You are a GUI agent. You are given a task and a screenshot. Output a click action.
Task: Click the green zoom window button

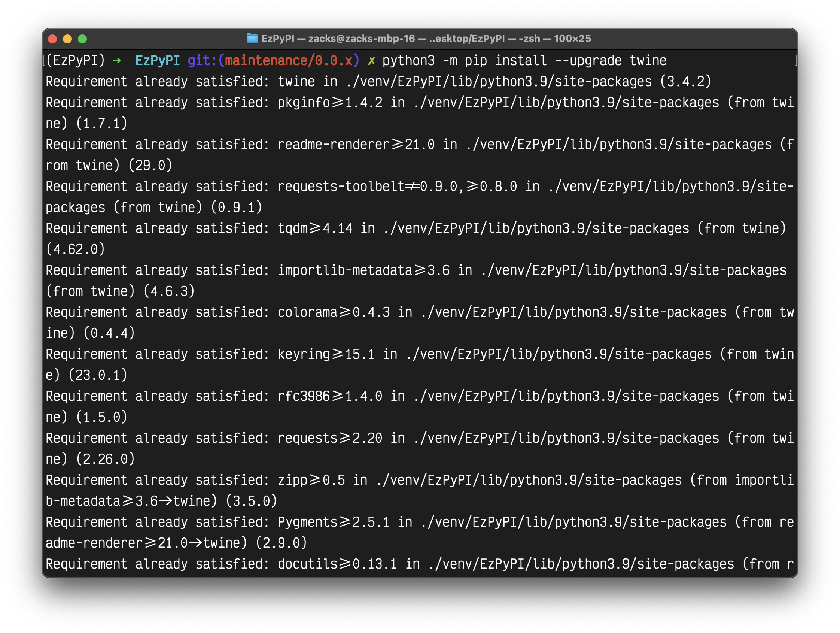(82, 39)
